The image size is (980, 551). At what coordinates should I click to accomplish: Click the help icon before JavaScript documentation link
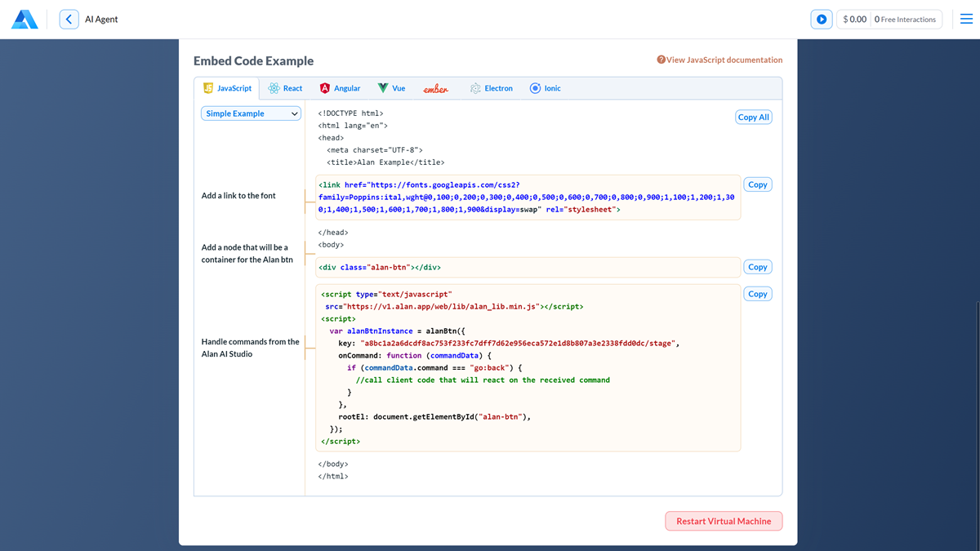click(660, 60)
